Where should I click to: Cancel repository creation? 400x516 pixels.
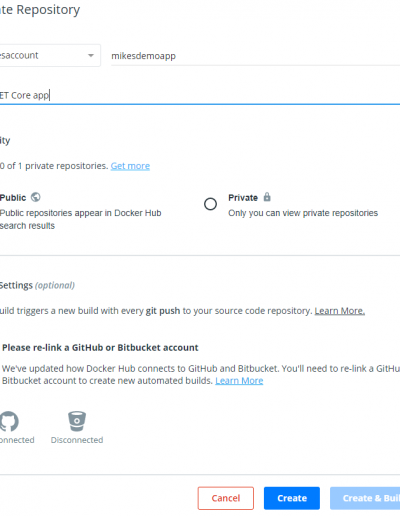[x=226, y=498]
